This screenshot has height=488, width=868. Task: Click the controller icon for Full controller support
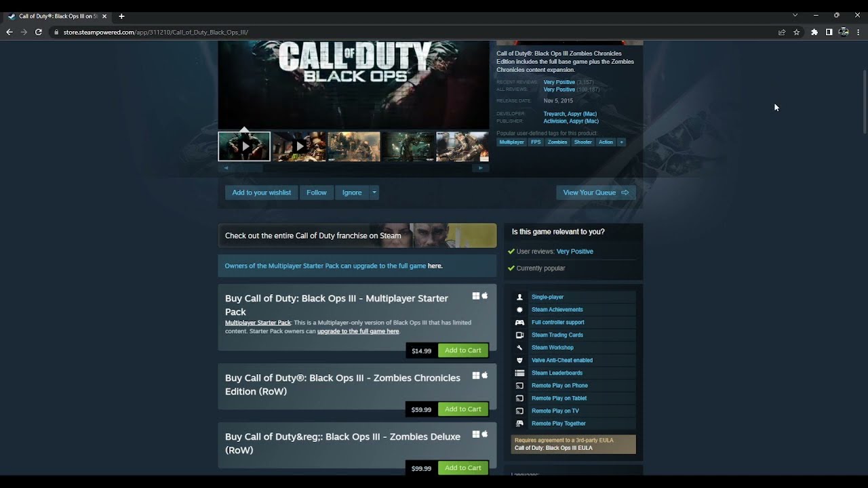coord(519,323)
